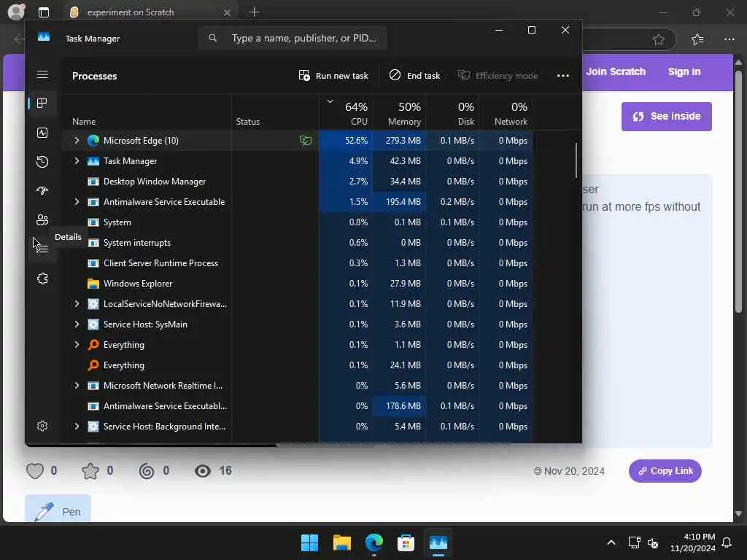Screen dimensions: 747x560
Task: Open Task Manager hamburger navigation menu
Action: 42,75
